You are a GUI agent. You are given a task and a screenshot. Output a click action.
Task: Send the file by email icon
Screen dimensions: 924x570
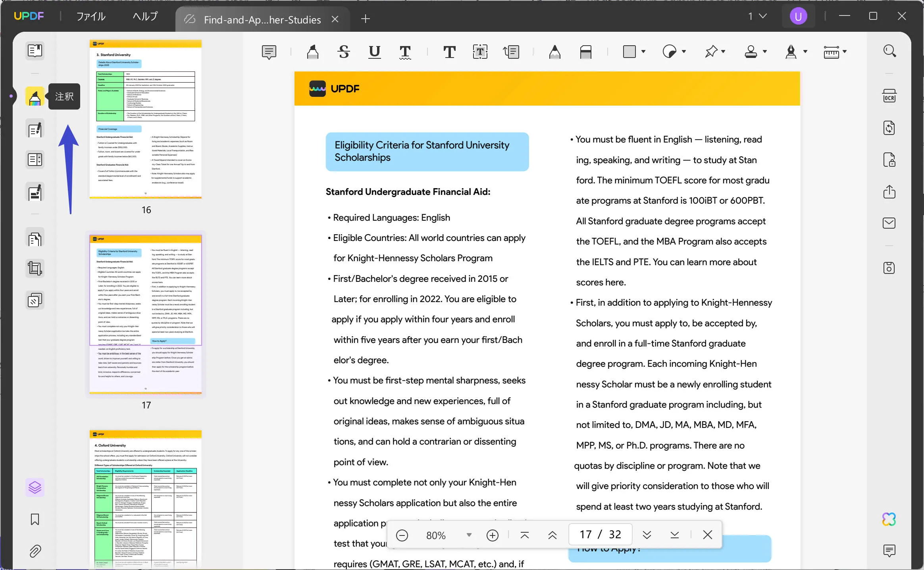(889, 223)
